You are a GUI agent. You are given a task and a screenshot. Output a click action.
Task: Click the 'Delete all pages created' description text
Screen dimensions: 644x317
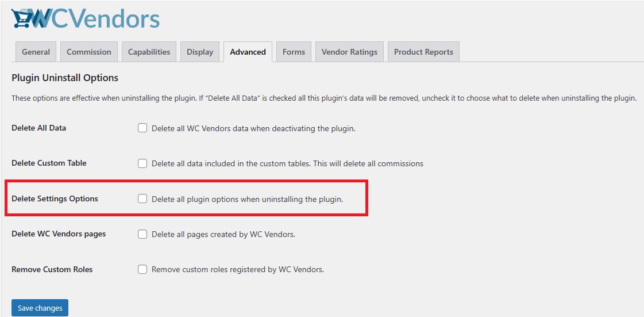(x=223, y=234)
